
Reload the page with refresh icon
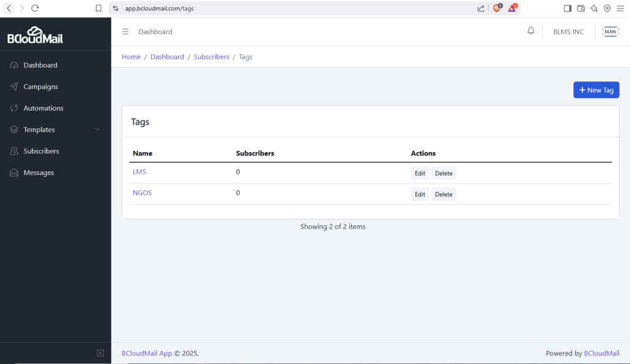point(35,8)
